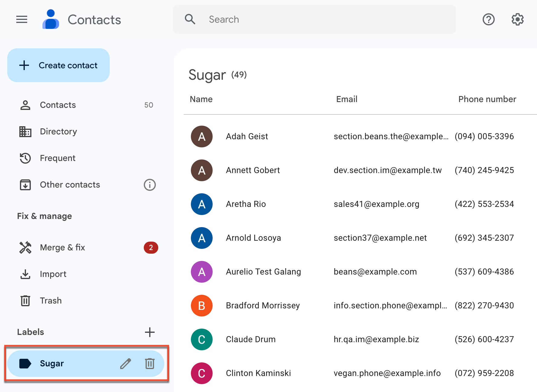Open Clinton Kaminski's contact entry
Screen dimensions: 537x392
pos(258,373)
